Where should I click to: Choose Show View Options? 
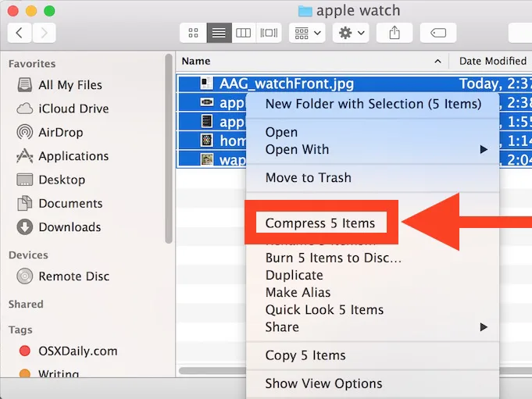coord(373,383)
